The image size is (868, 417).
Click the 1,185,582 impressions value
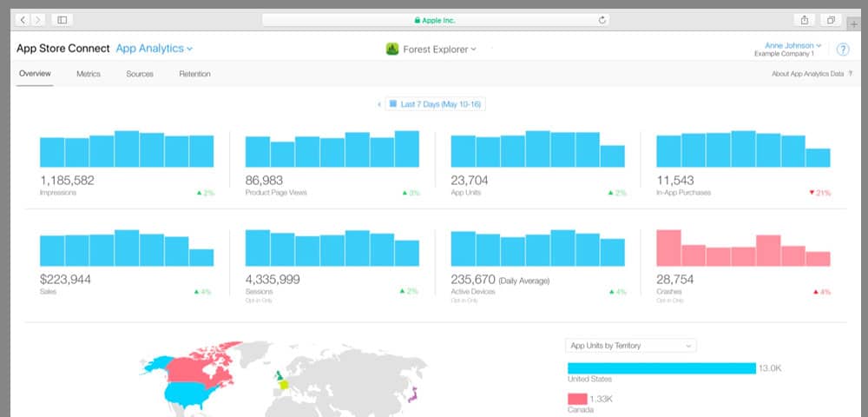tap(67, 181)
